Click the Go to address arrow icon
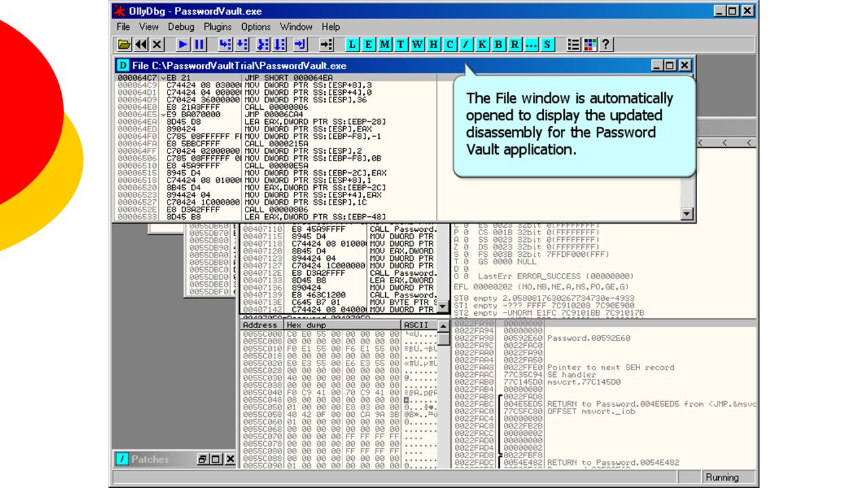The height and width of the screenshot is (488, 868). [327, 45]
